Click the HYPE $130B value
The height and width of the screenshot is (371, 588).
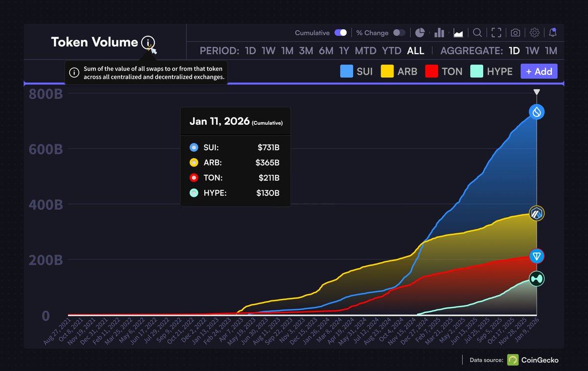tap(268, 193)
